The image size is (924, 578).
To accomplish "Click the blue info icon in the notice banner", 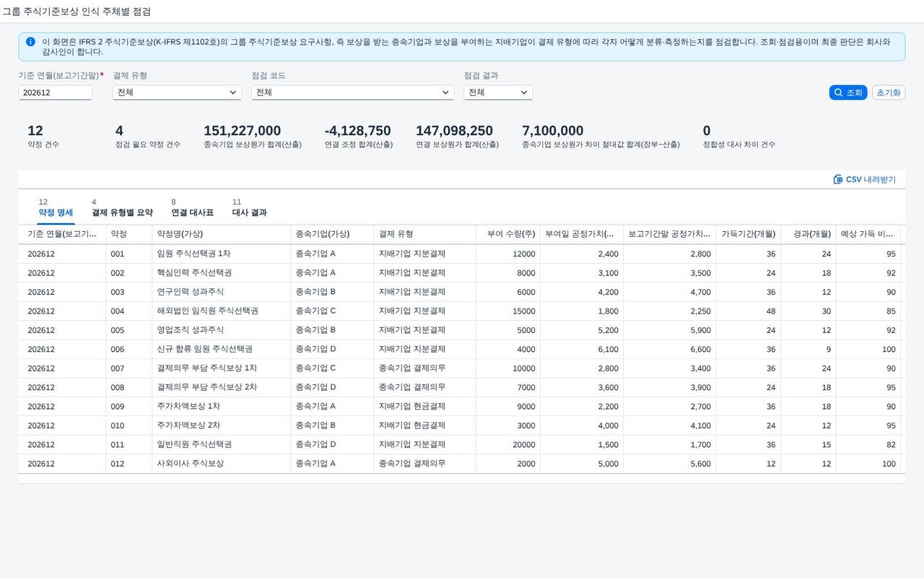I will (30, 42).
